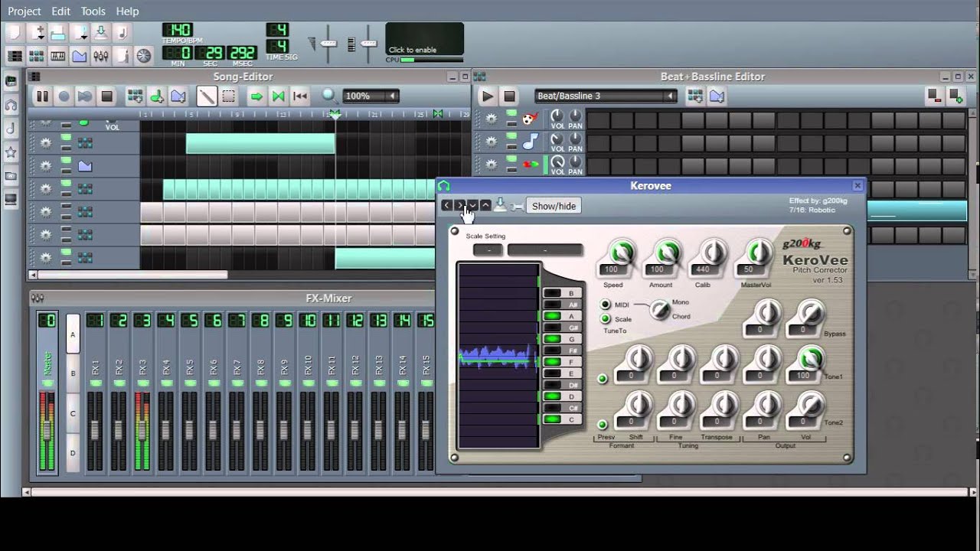The width and height of the screenshot is (980, 551).
Task: Click the Kerovee Speed knob
Action: [621, 253]
